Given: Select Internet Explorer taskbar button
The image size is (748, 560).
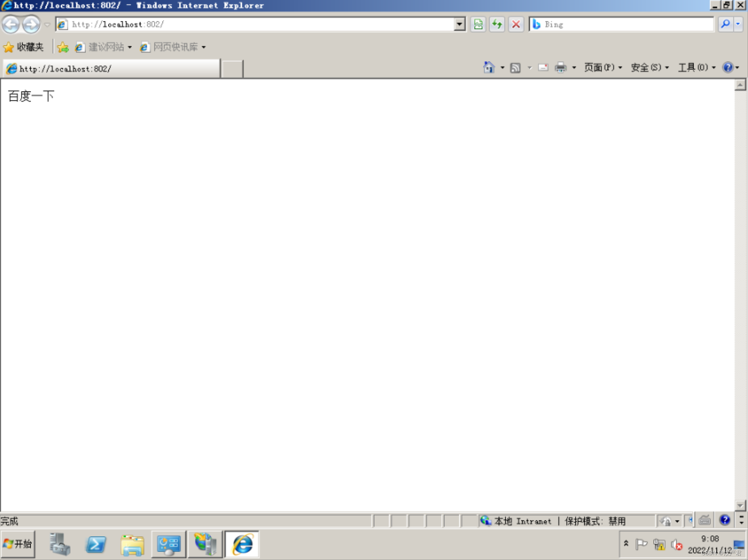Looking at the screenshot, I should point(242,544).
